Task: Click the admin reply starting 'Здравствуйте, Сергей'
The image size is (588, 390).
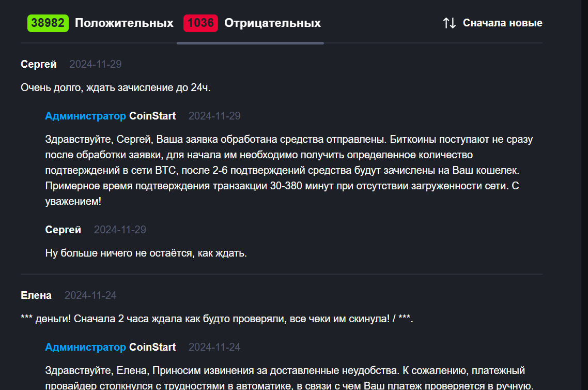Action: tap(289, 170)
